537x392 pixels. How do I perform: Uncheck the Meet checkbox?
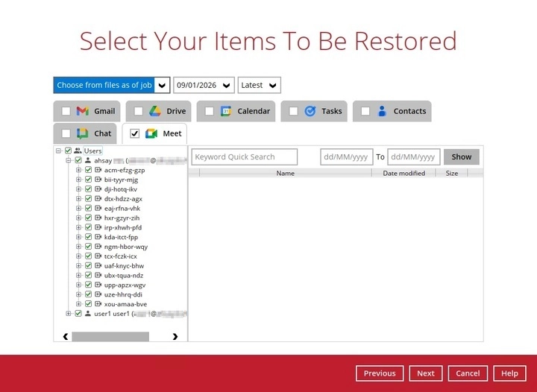coord(135,133)
